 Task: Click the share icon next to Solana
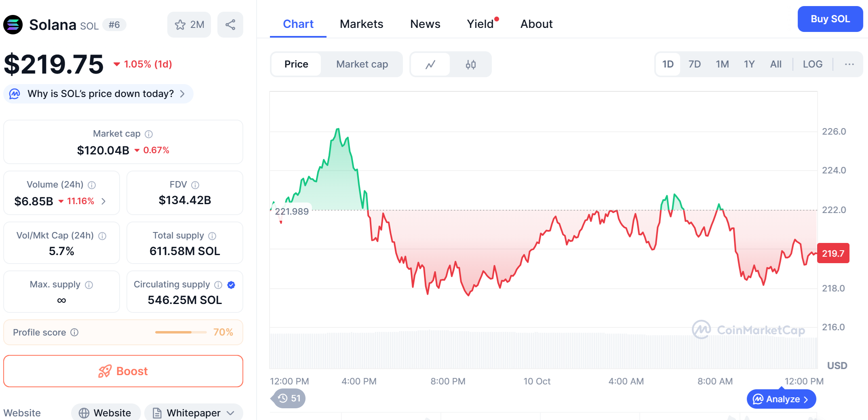230,25
